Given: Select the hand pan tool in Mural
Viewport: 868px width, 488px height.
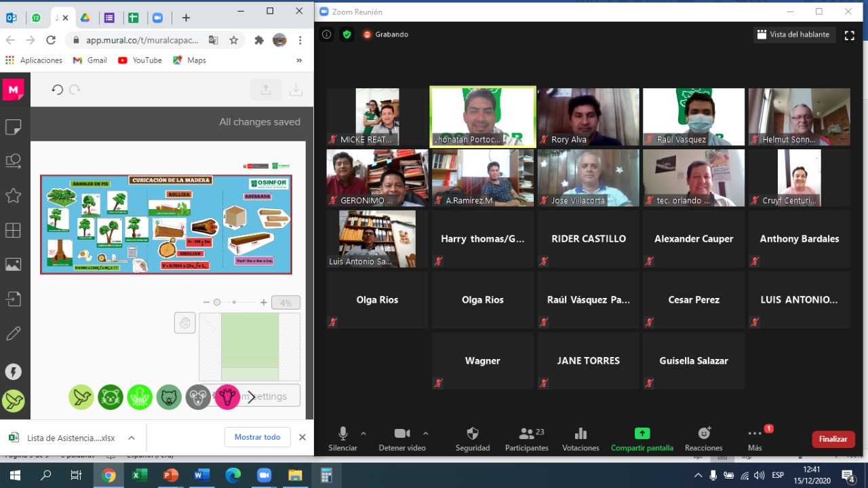Looking at the screenshot, I should [x=184, y=322].
